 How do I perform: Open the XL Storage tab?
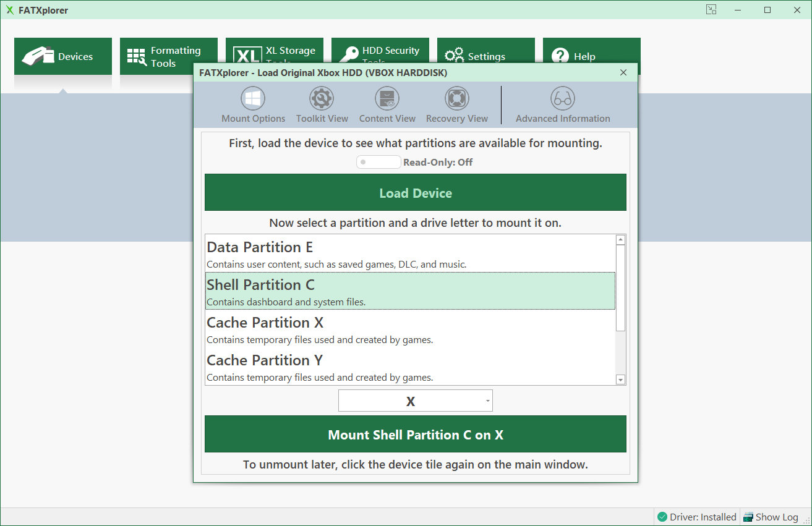pyautogui.click(x=274, y=51)
